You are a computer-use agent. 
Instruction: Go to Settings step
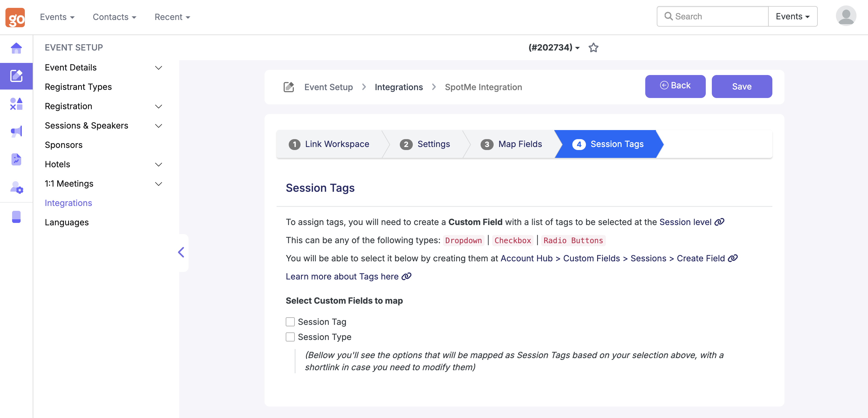tap(425, 144)
